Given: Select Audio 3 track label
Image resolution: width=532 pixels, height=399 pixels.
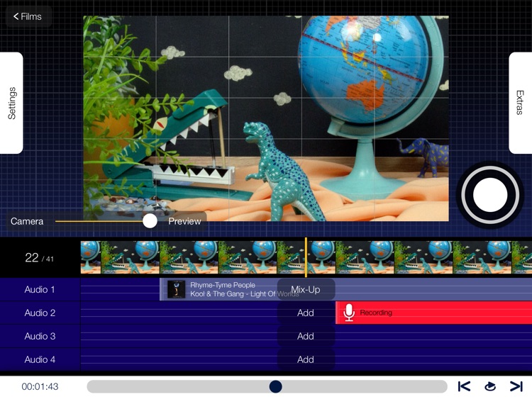Looking at the screenshot, I should point(40,337).
